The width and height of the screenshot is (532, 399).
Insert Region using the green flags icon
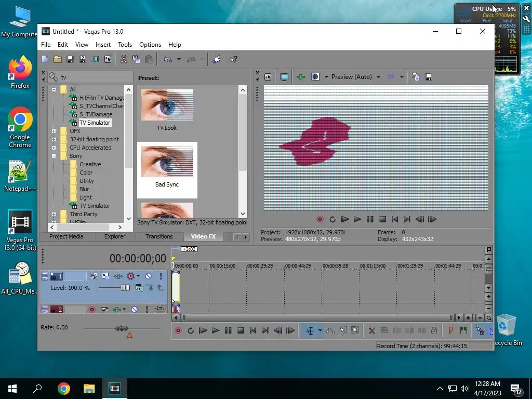463,330
